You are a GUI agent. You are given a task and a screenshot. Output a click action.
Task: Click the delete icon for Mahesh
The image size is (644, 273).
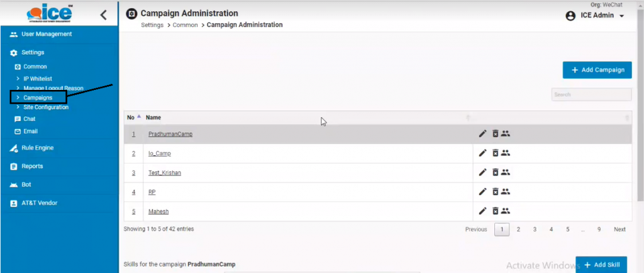[x=495, y=211]
